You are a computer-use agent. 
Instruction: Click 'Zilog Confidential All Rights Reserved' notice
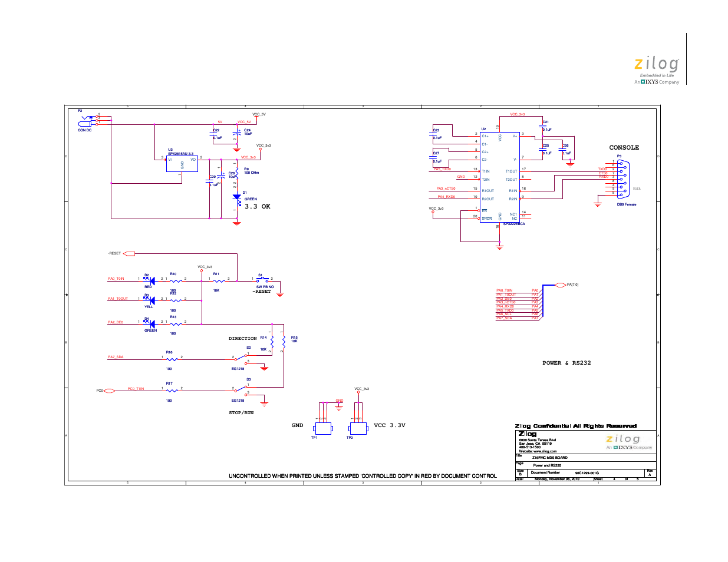click(x=576, y=426)
